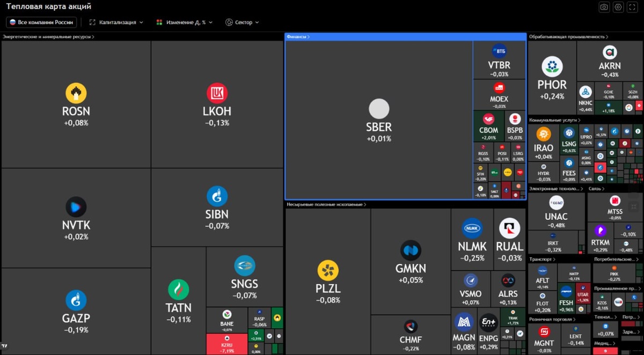Click the AKRN Acron logo
Screen dimensions: 644x355
coord(609,52)
